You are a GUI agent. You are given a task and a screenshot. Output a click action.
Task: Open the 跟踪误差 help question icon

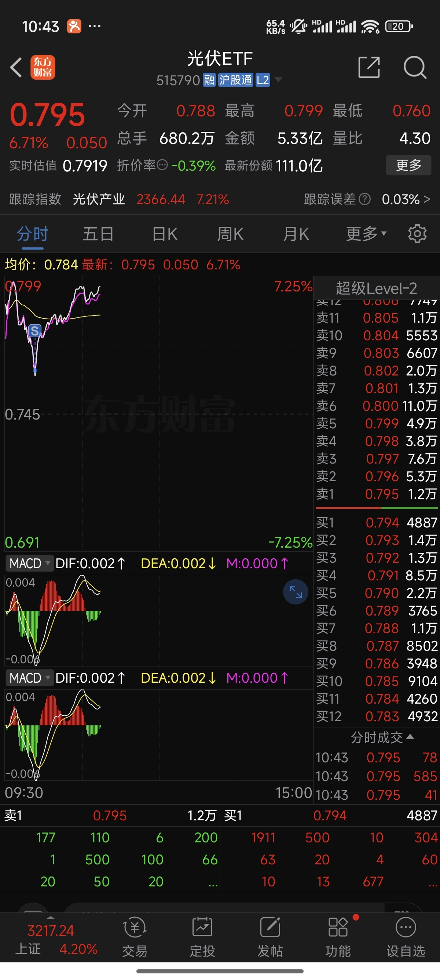click(x=365, y=199)
